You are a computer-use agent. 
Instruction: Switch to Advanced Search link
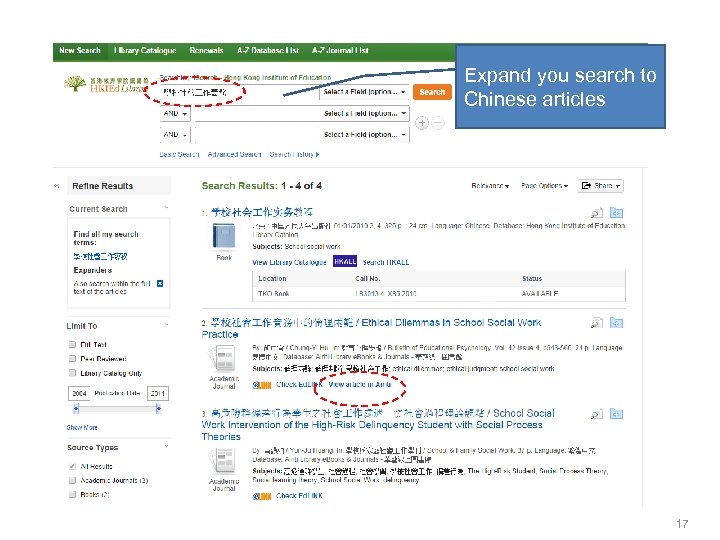[x=234, y=154]
